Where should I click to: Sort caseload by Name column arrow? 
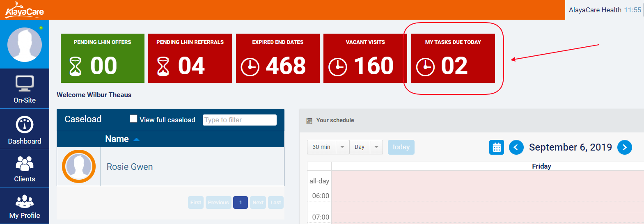(137, 139)
